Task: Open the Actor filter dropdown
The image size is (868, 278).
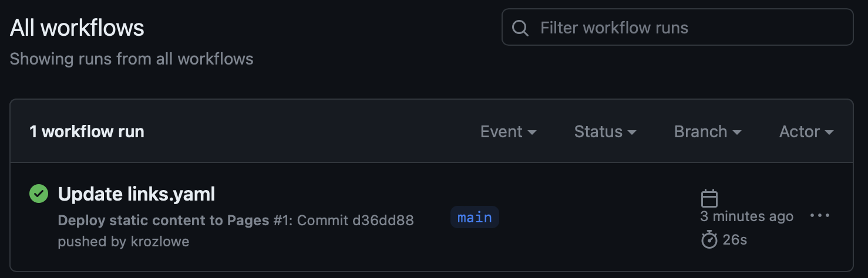Action: (x=806, y=132)
